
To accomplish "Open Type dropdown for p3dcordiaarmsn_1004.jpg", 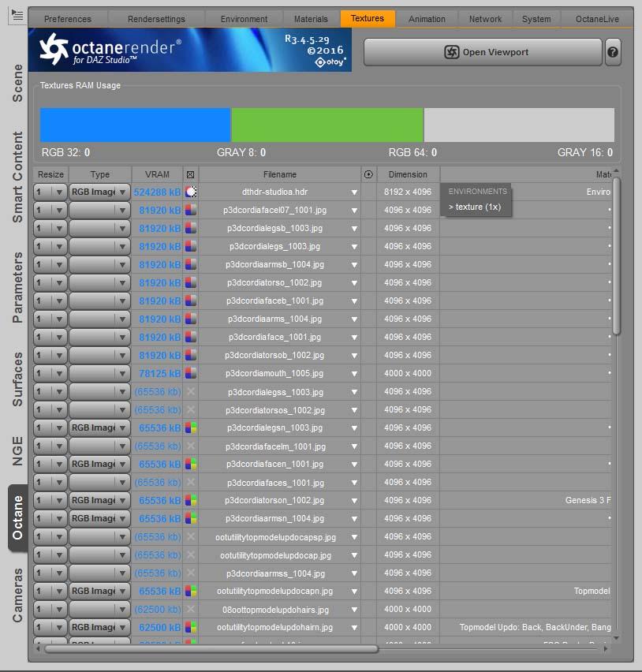I will (99, 518).
